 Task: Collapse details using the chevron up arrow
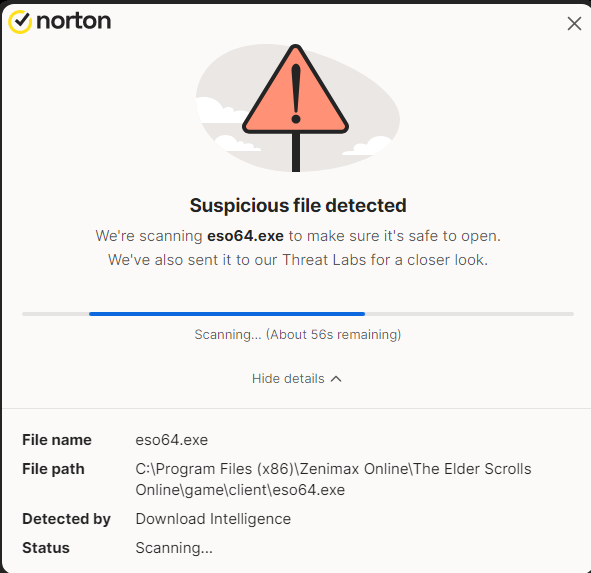(x=336, y=379)
